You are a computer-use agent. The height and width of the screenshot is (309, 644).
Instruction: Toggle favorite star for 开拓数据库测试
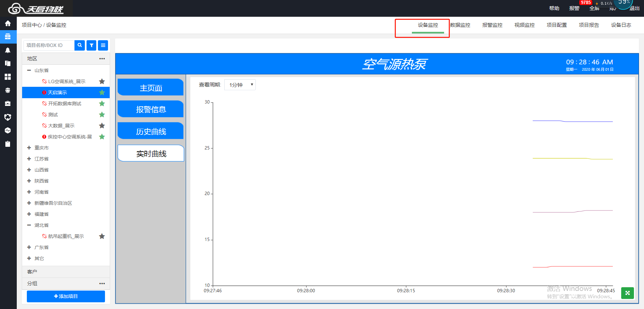pyautogui.click(x=102, y=104)
